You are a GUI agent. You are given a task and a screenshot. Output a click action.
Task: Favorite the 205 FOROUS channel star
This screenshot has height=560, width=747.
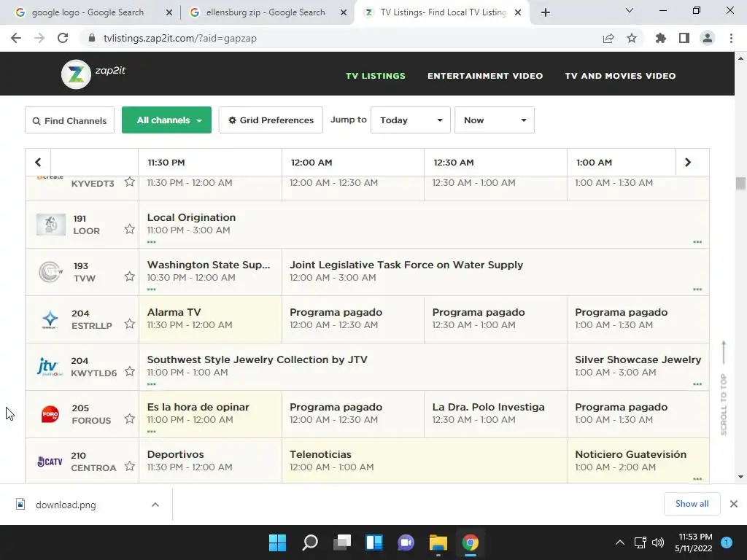[x=130, y=419]
